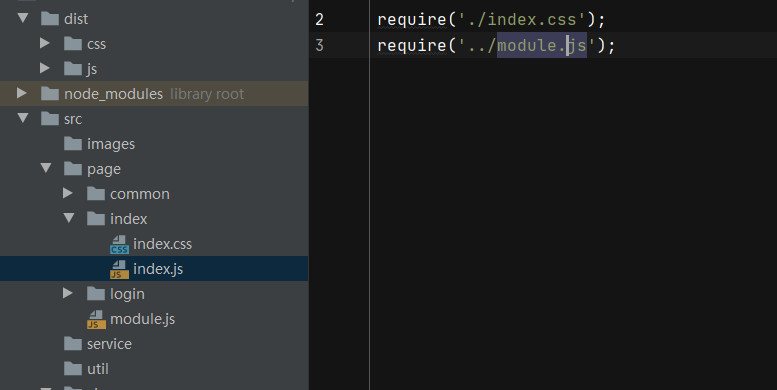Select the login folder label
Image resolution: width=777 pixels, height=390 pixels.
pos(127,294)
